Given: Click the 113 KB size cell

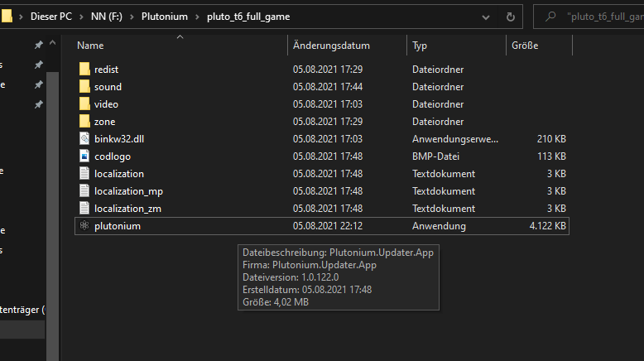Looking at the screenshot, I should click(551, 156).
